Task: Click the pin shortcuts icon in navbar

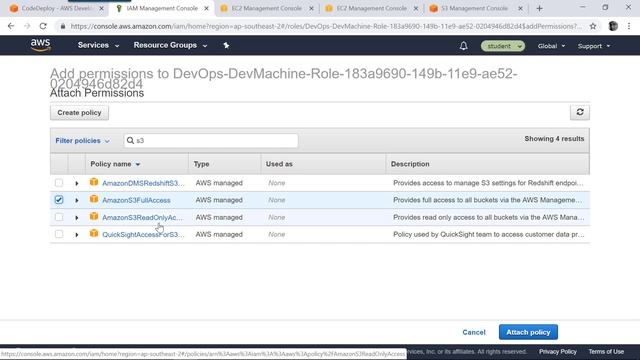Action: click(x=226, y=45)
